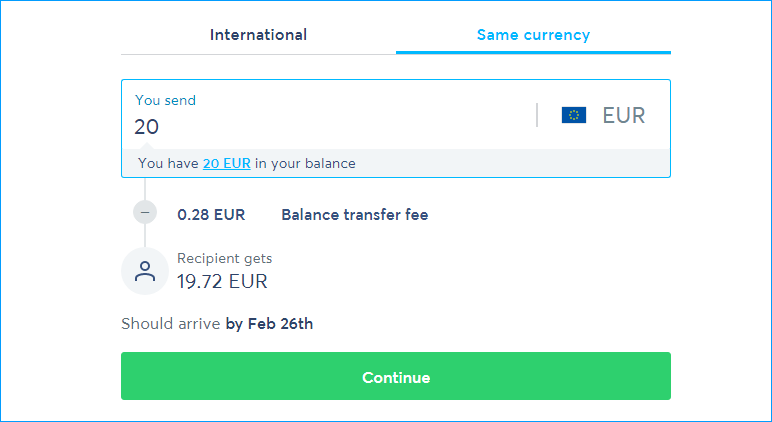Click the Should arrive text

[171, 323]
